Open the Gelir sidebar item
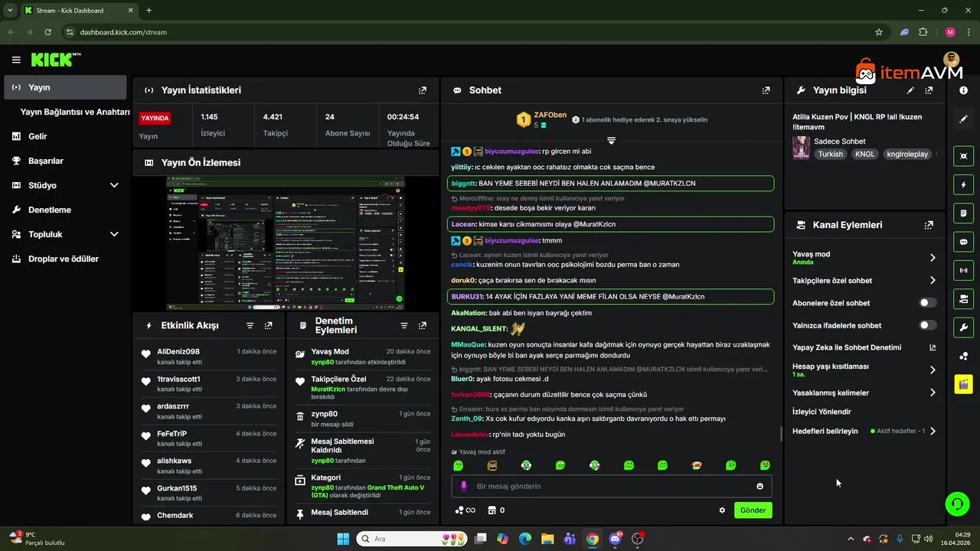This screenshot has width=980, height=551. pyautogui.click(x=65, y=136)
